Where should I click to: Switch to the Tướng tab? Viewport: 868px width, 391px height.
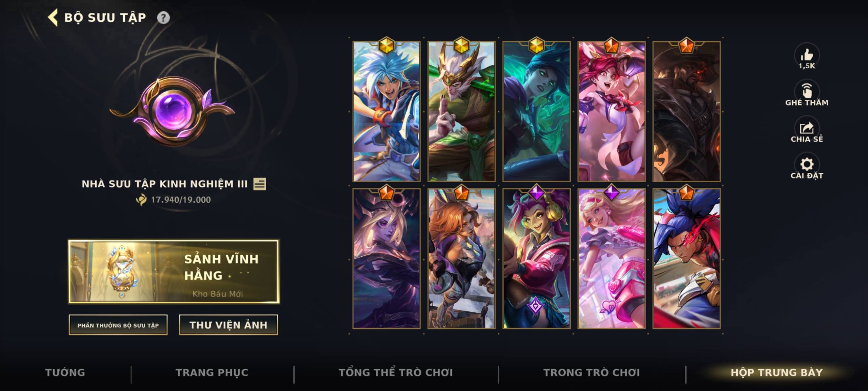pos(65,373)
